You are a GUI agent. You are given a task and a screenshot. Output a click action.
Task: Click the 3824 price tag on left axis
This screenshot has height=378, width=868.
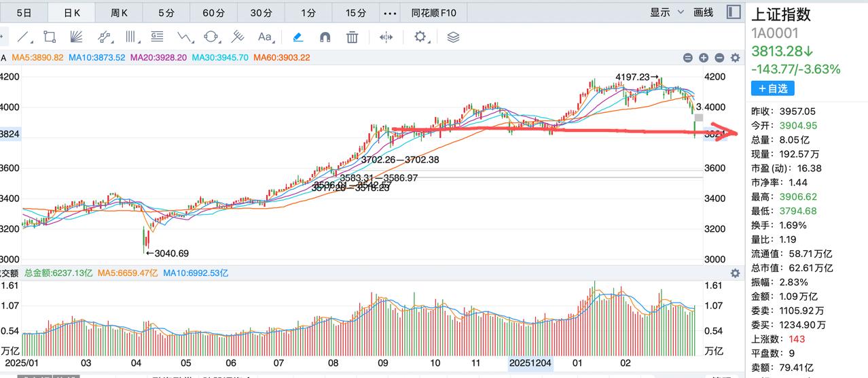(x=10, y=135)
